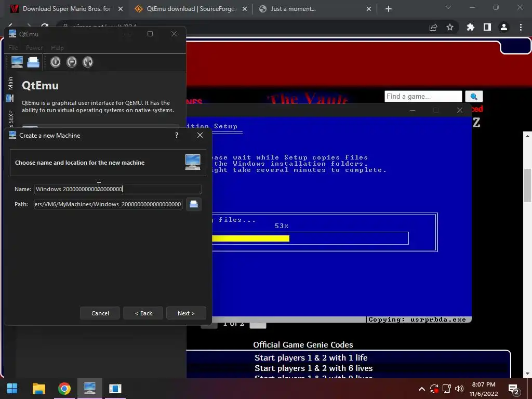Click the Path input field
The image size is (532, 399).
click(109, 204)
